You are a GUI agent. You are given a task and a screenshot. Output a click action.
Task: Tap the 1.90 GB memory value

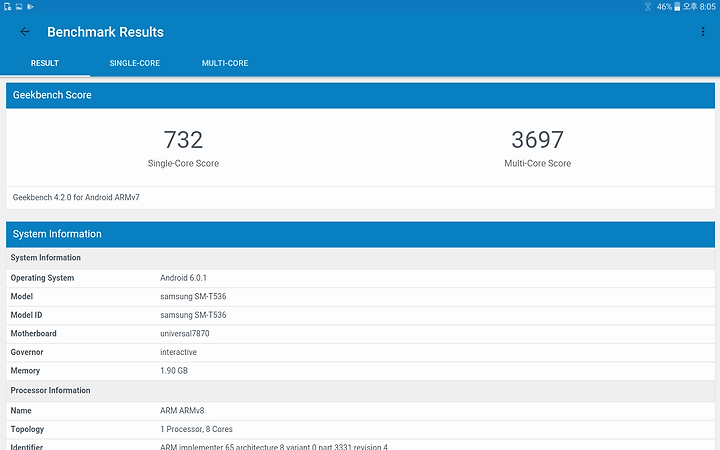click(174, 371)
